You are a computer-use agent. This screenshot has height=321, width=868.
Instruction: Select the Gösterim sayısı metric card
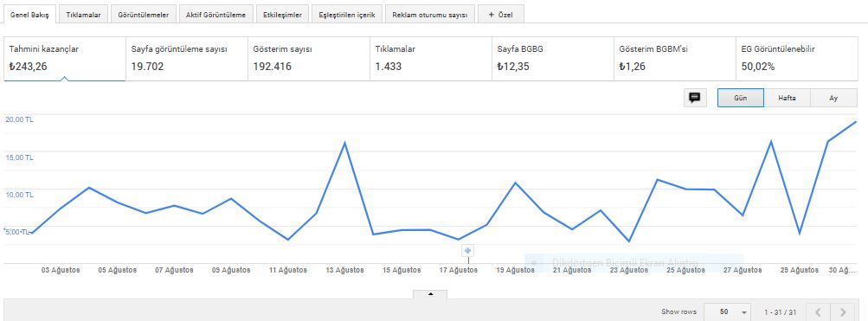(309, 59)
